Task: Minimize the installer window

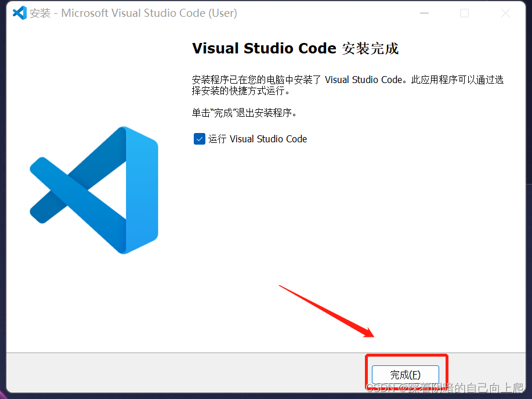Action: pyautogui.click(x=425, y=13)
